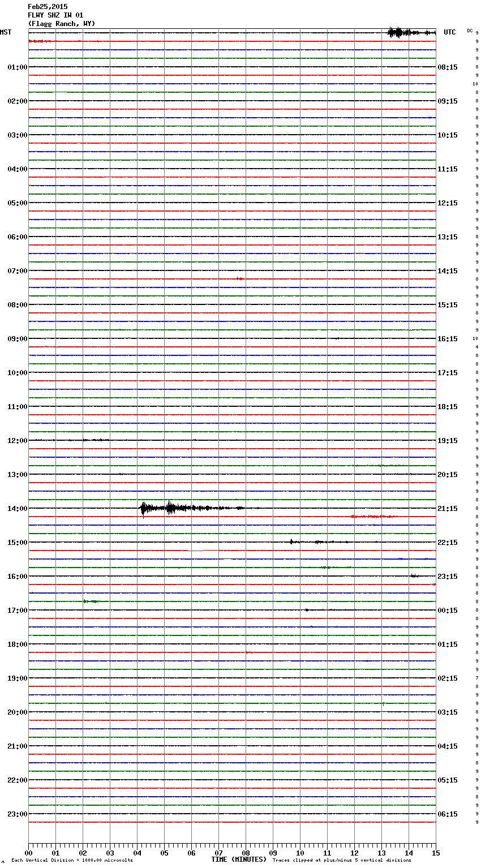Click the 10:15 UTC time label
The width and height of the screenshot is (481, 868).
448,135
